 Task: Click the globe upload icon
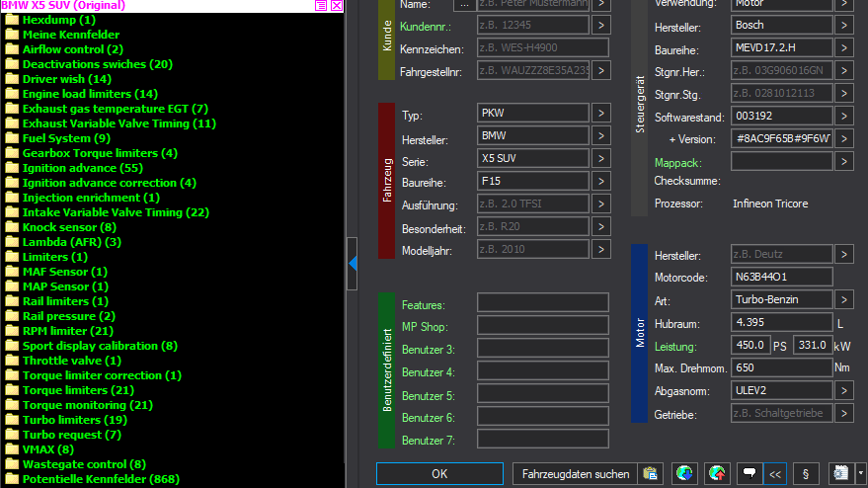(x=718, y=474)
